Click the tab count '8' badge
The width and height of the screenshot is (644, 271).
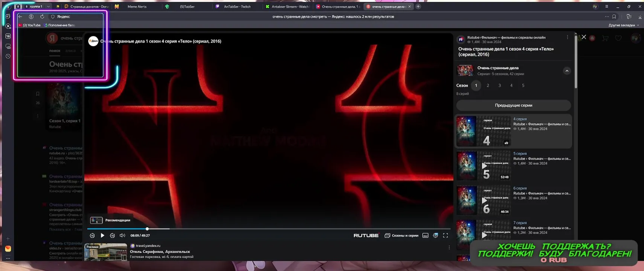(x=18, y=6)
